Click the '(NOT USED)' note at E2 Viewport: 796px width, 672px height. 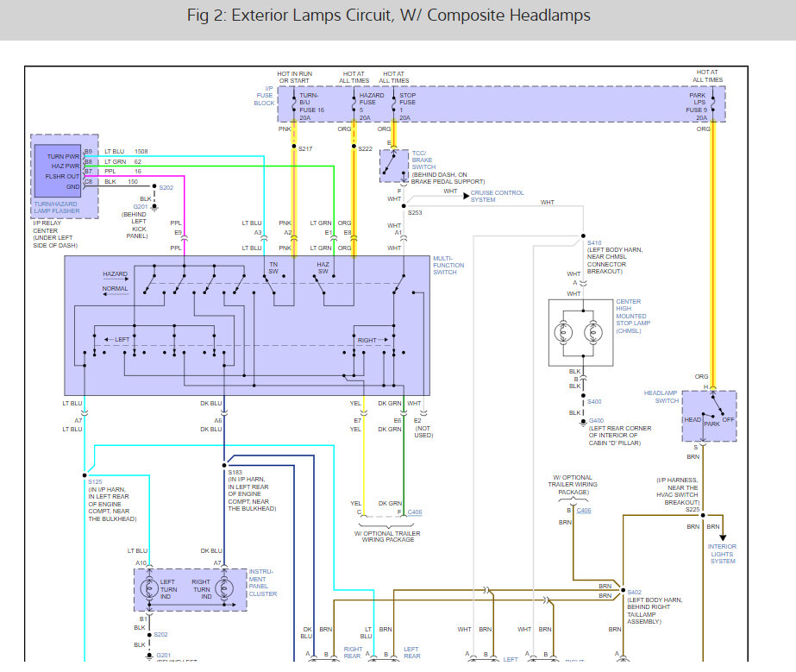tap(423, 431)
